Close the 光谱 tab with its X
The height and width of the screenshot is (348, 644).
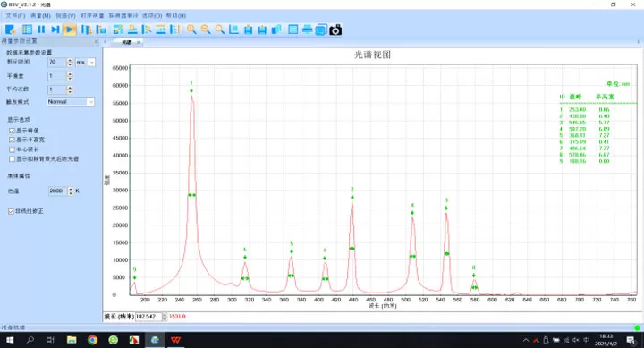click(139, 42)
